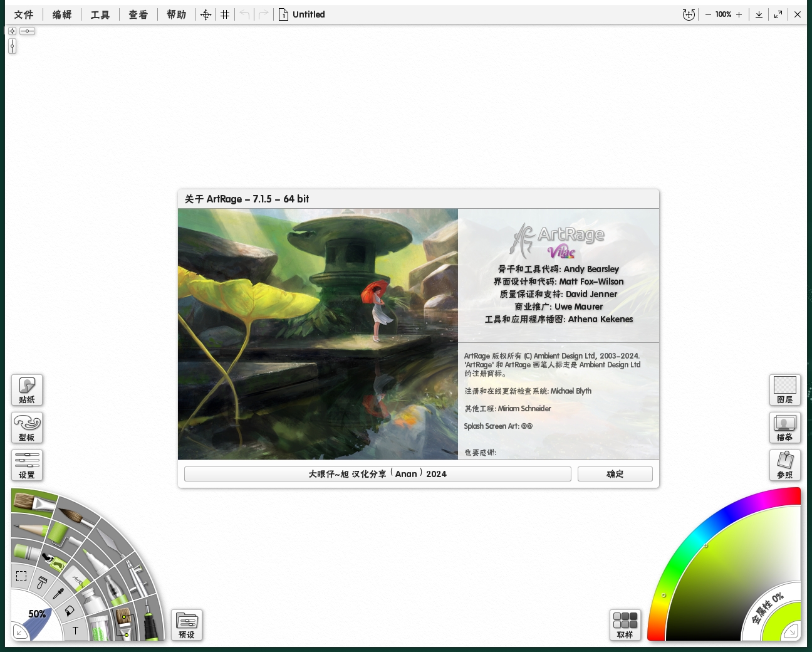Open the 查看 (View) menu
Viewport: 812px width, 652px height.
138,14
